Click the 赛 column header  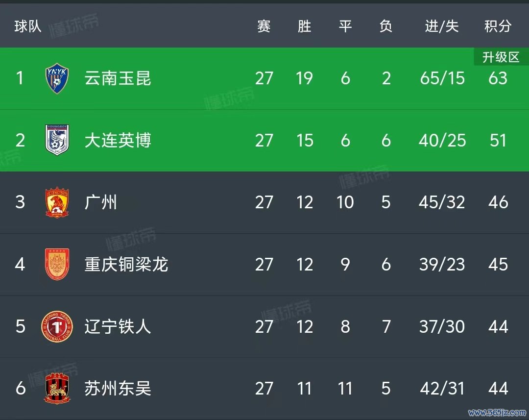(x=264, y=26)
